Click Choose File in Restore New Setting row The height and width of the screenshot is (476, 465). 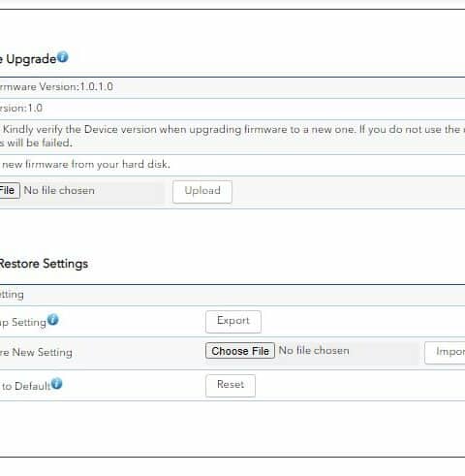pyautogui.click(x=240, y=351)
